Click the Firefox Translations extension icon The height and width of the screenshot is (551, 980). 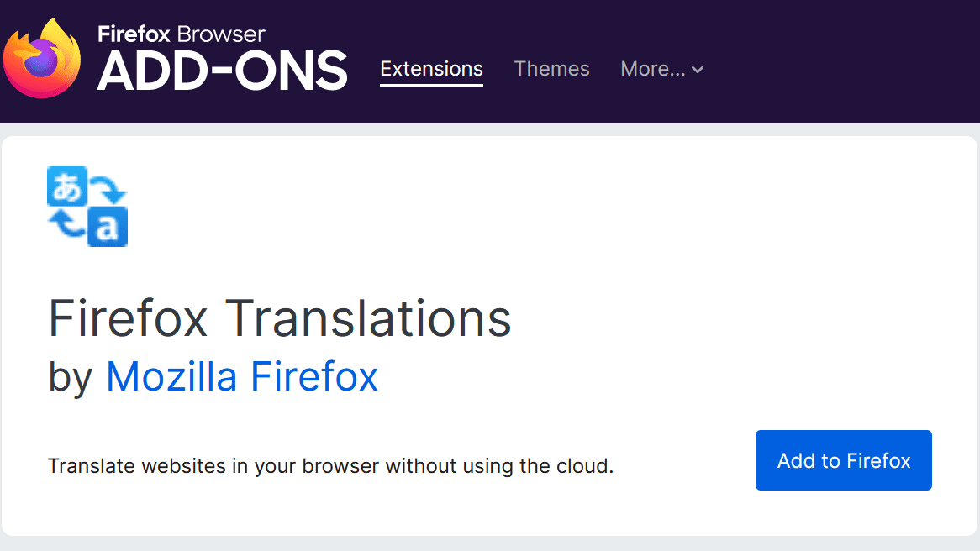pyautogui.click(x=87, y=207)
